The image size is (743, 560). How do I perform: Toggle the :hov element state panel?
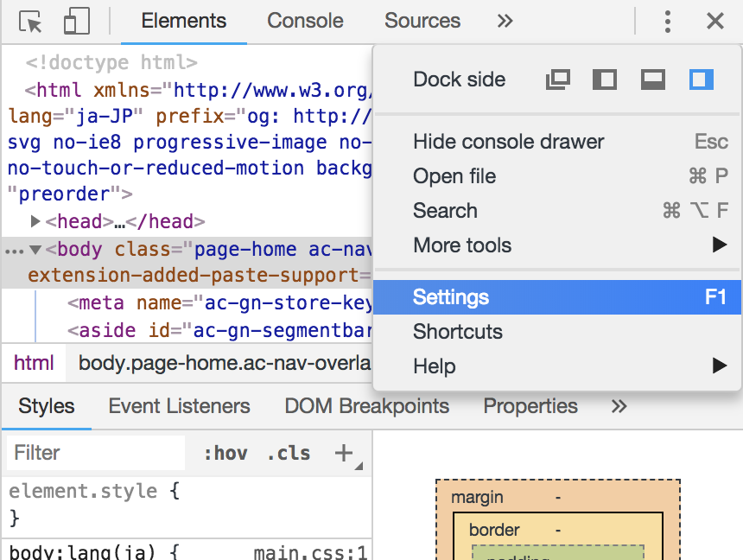[x=225, y=454]
